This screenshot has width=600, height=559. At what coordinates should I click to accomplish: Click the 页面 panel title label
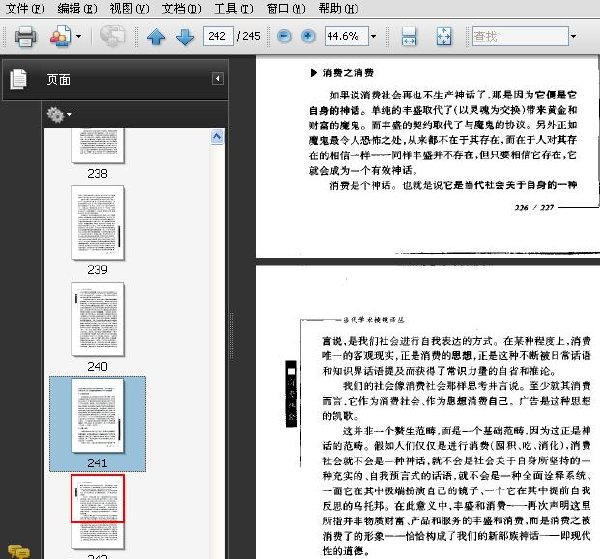[x=59, y=80]
